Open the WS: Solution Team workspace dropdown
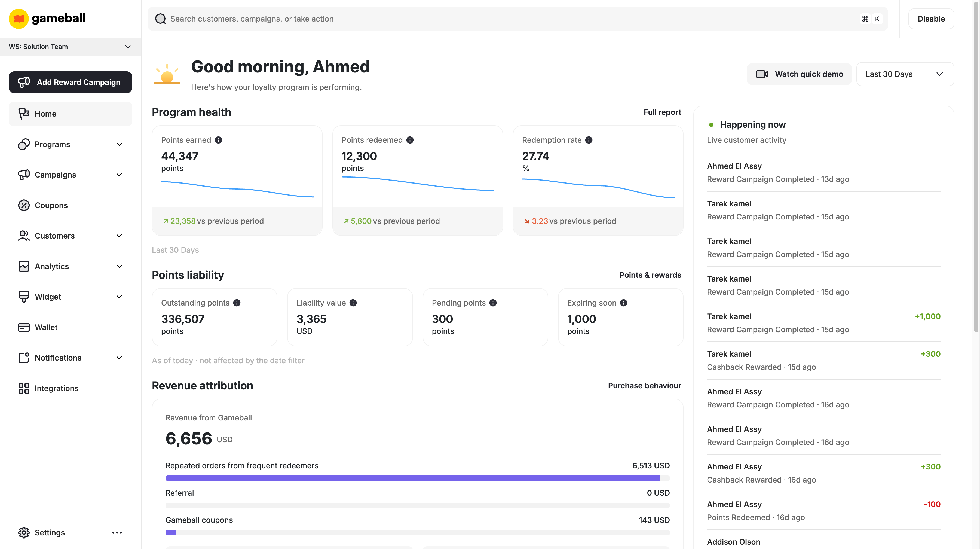 [x=71, y=47]
